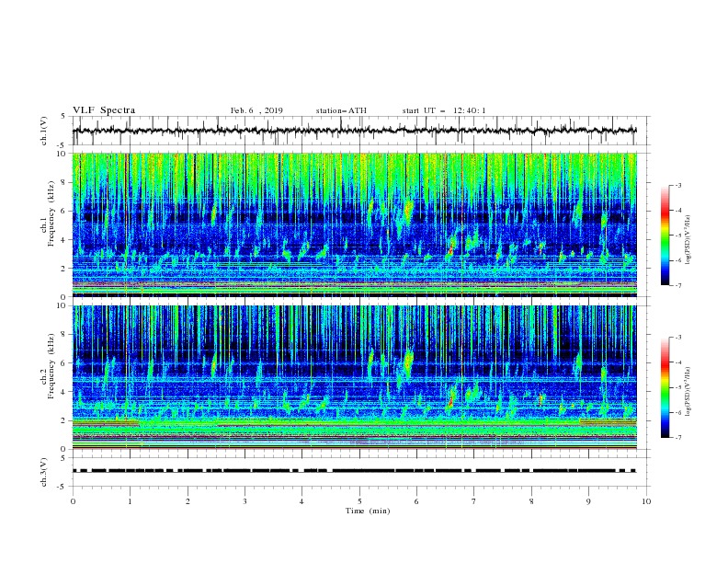Click the ch.2 spectrogram color scale bar
The height and width of the screenshot is (563, 728).
665,387
